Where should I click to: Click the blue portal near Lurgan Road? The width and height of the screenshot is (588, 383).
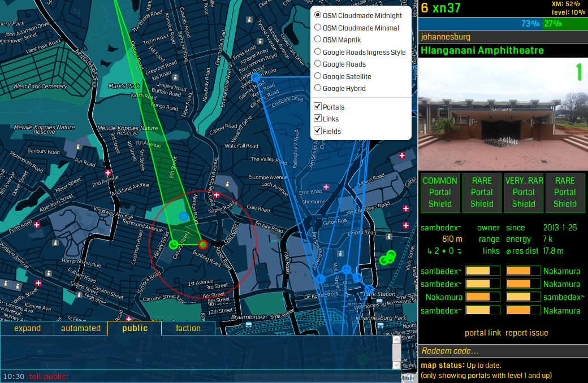256,78
